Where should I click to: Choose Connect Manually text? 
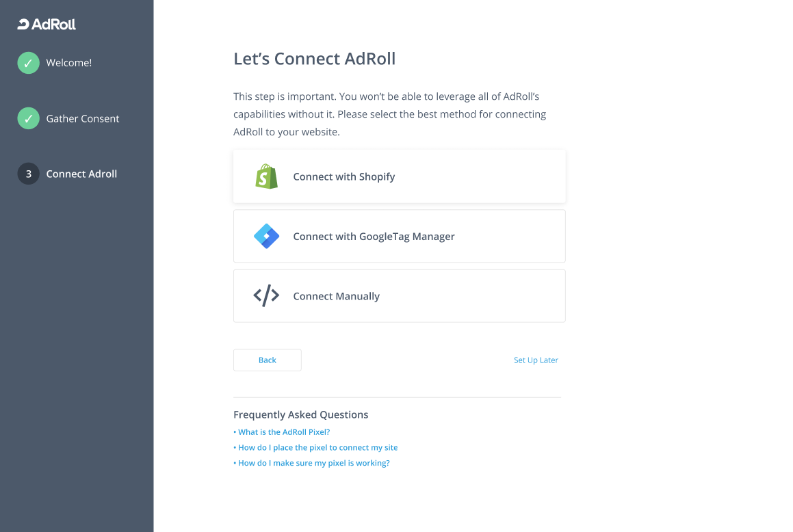(337, 296)
